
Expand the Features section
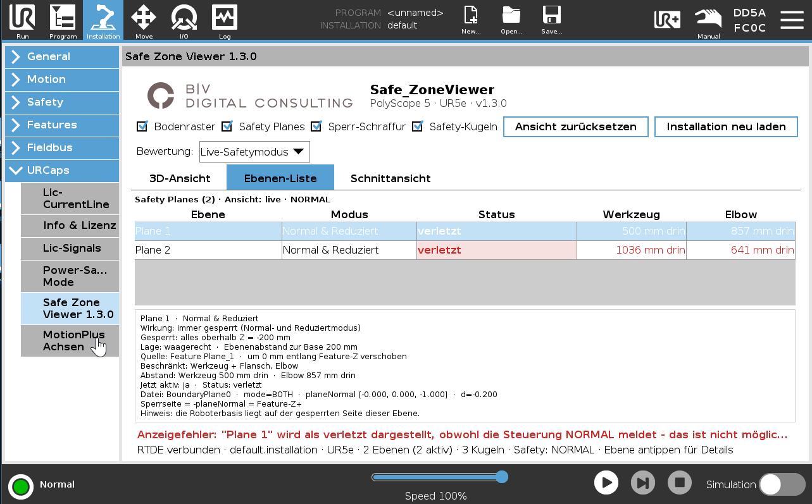coord(62,125)
